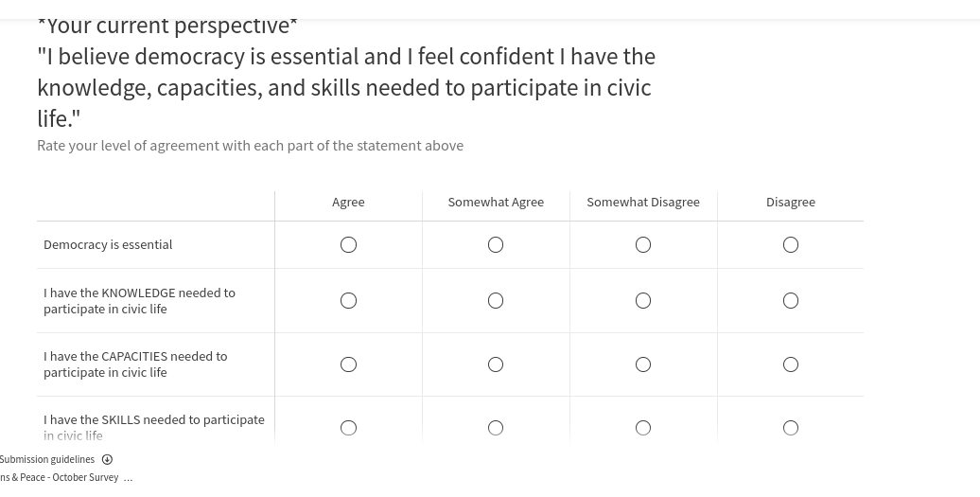980x497 pixels.
Task: Mark Somewhat Agree for the CAPACITIES row
Action: tap(496, 364)
